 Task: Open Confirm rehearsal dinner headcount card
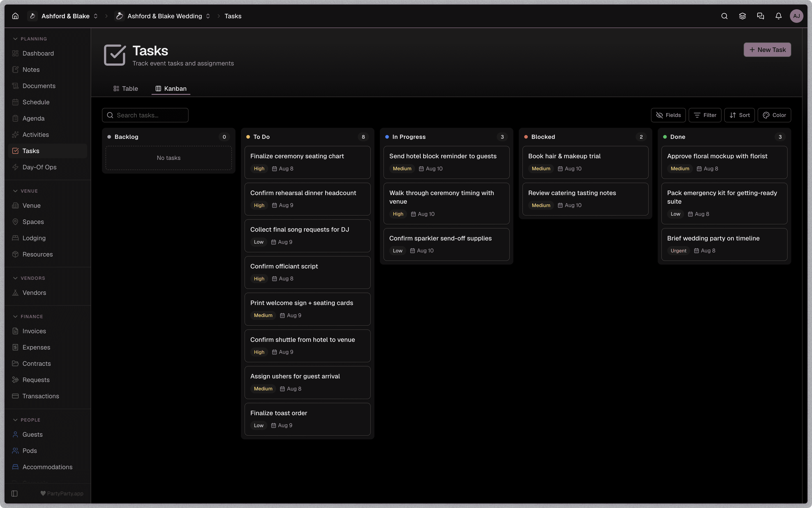point(307,199)
